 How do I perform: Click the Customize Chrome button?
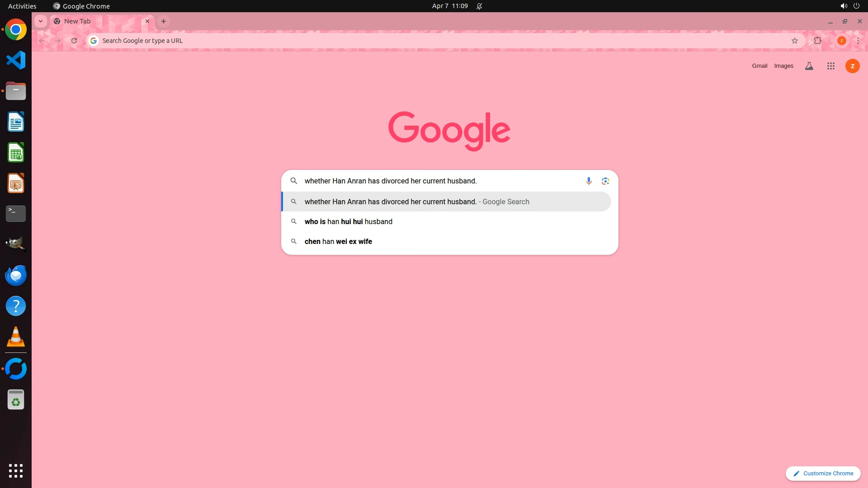823,473
